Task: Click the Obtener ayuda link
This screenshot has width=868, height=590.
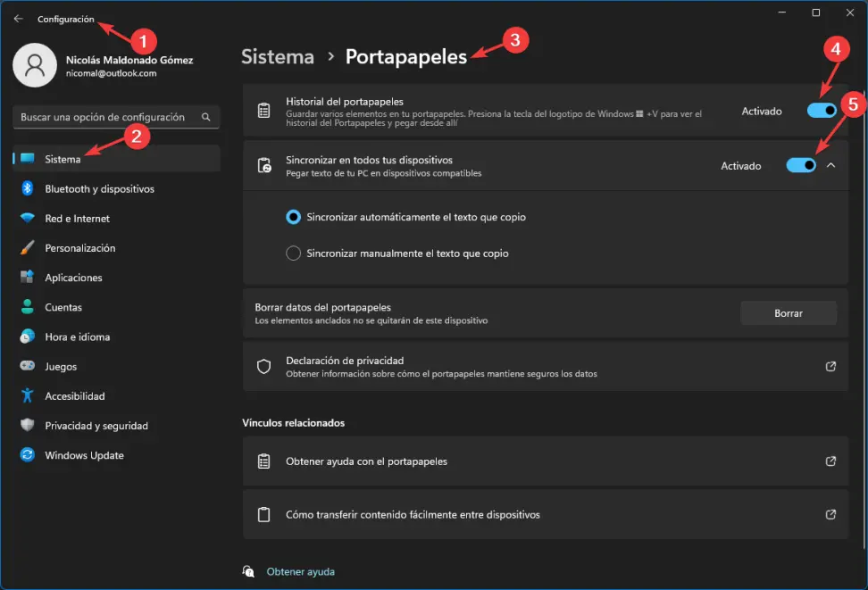Action: (301, 572)
